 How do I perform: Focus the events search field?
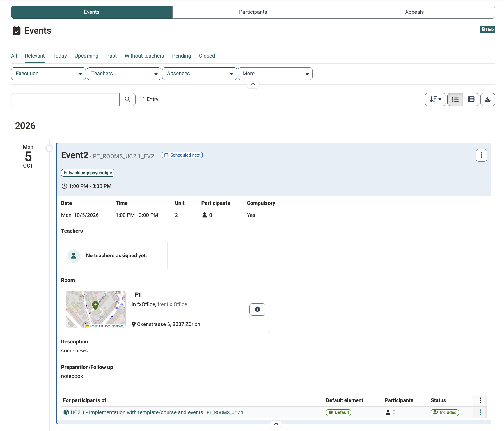point(65,99)
